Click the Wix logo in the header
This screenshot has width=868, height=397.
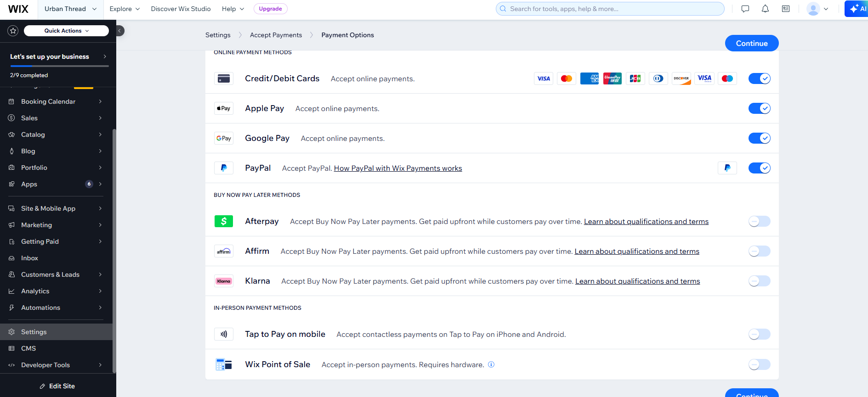18,9
